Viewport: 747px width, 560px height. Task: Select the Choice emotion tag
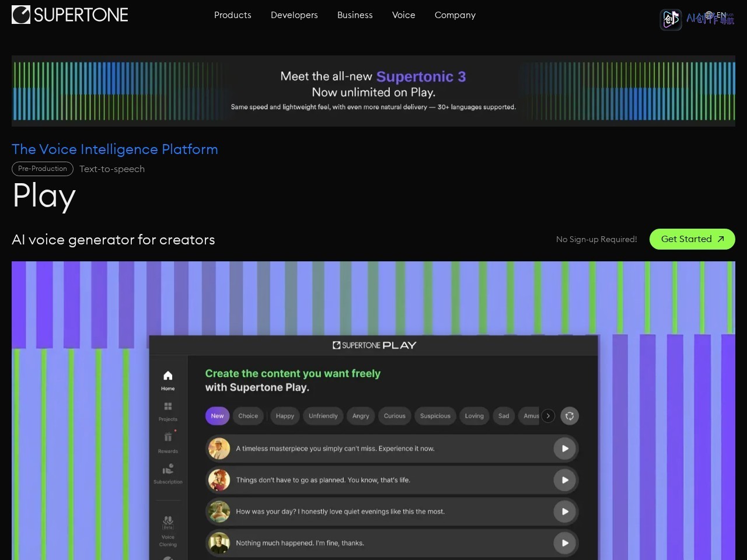click(x=248, y=416)
